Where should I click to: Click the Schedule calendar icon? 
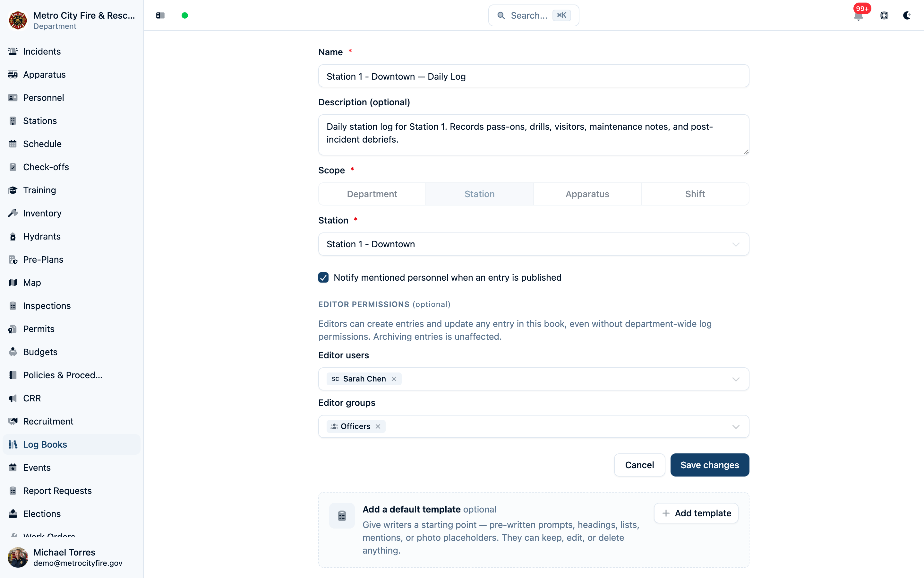click(x=13, y=144)
